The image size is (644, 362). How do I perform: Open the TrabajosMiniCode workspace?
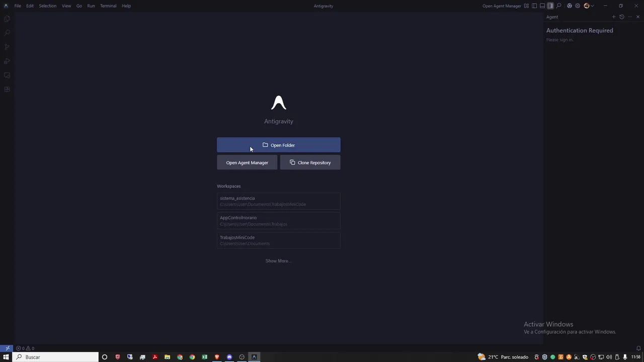click(279, 240)
